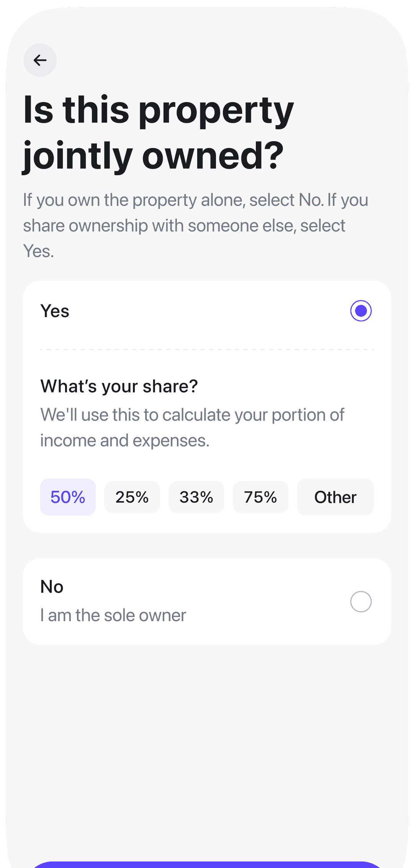414x868 pixels.
Task: Tap the No answer card
Action: (x=207, y=601)
